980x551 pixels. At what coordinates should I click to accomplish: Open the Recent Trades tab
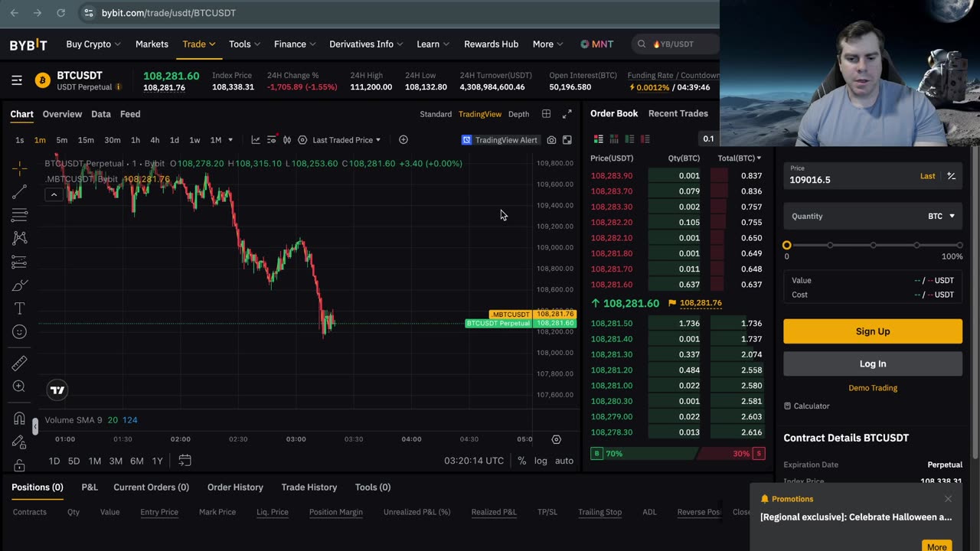[x=678, y=113]
